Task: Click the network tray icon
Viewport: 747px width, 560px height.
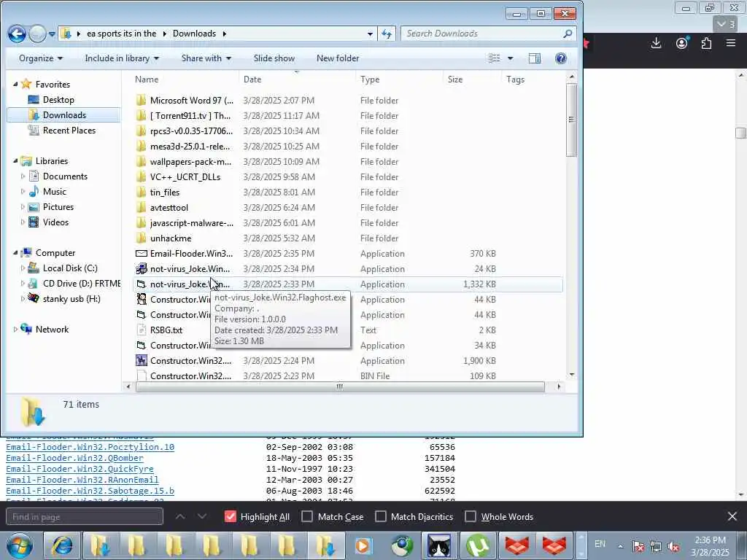Action: (x=656, y=546)
